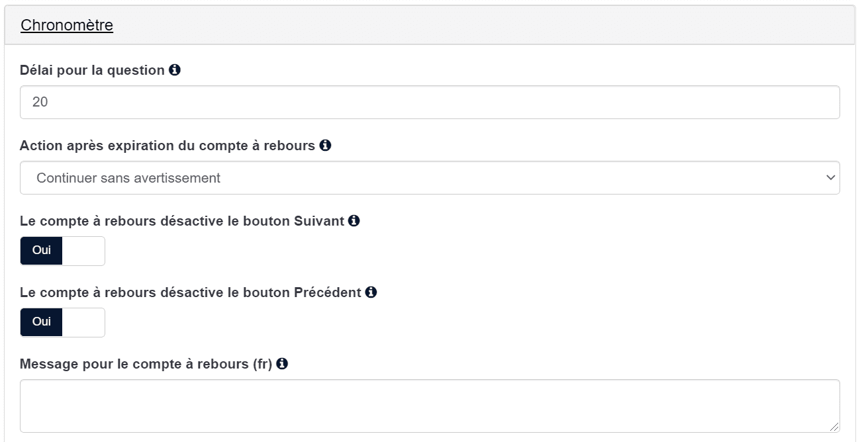The width and height of the screenshot is (868, 442).
Task: Click the Délai pour la question label
Action: pos(92,69)
